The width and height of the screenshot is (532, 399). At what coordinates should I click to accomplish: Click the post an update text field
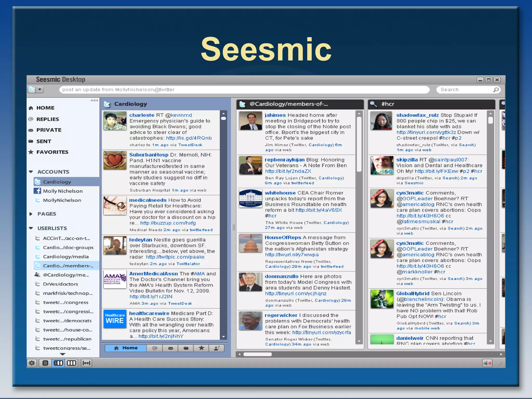click(x=244, y=90)
